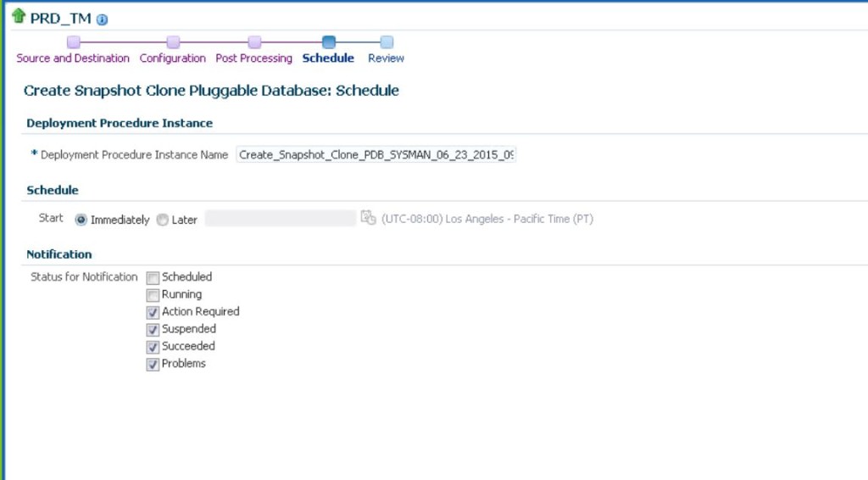Toggle the Problems notification checkbox
Screen dimensions: 868x480
[x=153, y=364]
